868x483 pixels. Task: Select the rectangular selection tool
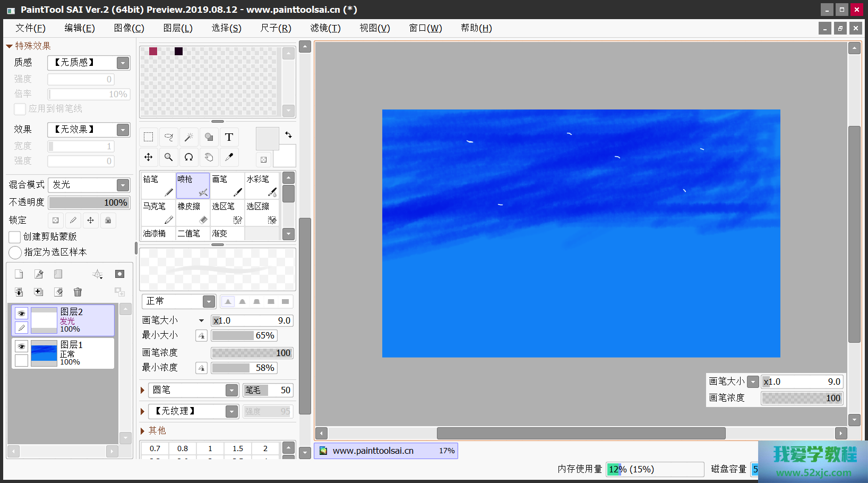pyautogui.click(x=149, y=137)
